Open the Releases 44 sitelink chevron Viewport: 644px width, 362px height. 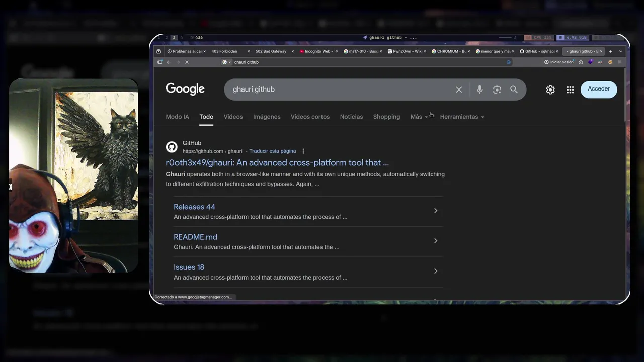coord(436,211)
